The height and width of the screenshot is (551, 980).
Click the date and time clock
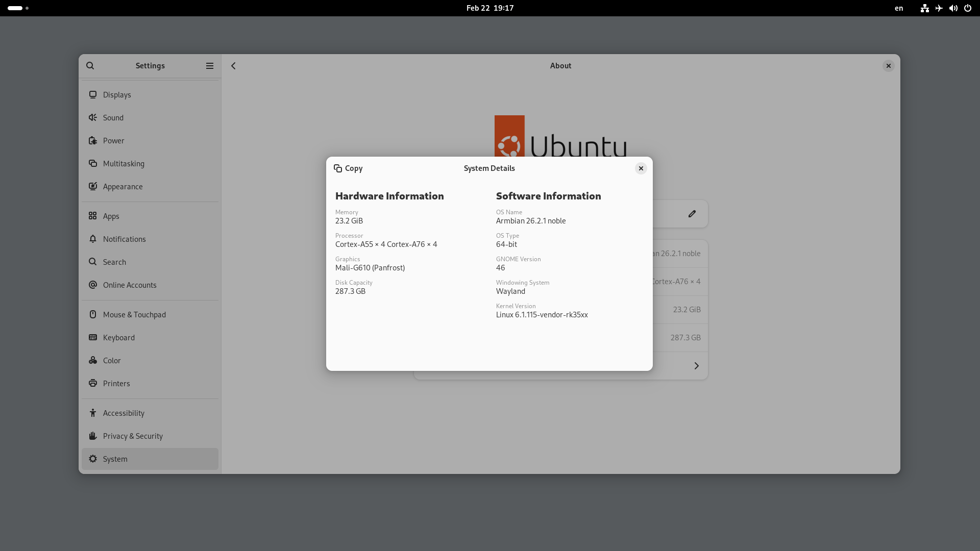(489, 8)
